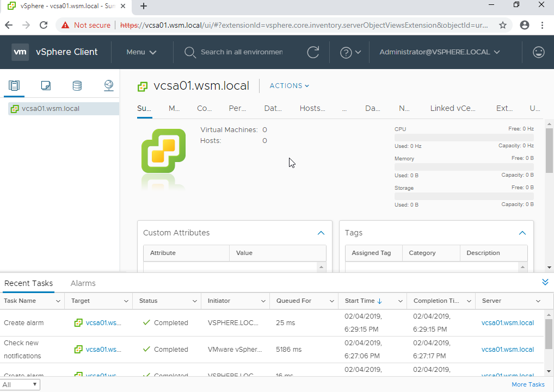The width and height of the screenshot is (554, 392).
Task: Open the All tasks filter dropdown
Action: 20,384
